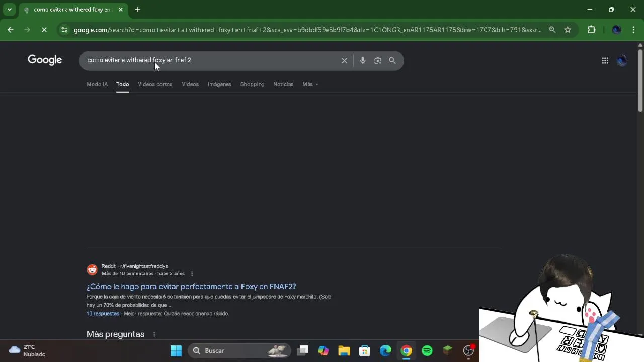Open the browser zoom magnifier icon
644x362 pixels.
click(552, 30)
